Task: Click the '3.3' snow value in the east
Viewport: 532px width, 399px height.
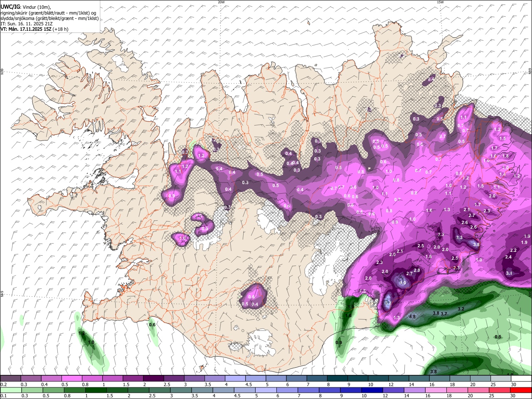Action: coord(459,238)
